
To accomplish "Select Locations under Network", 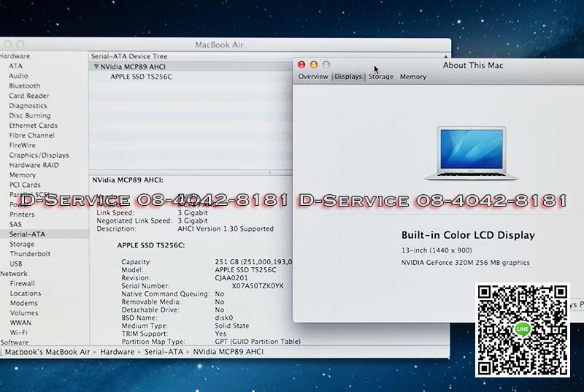I will click(26, 293).
